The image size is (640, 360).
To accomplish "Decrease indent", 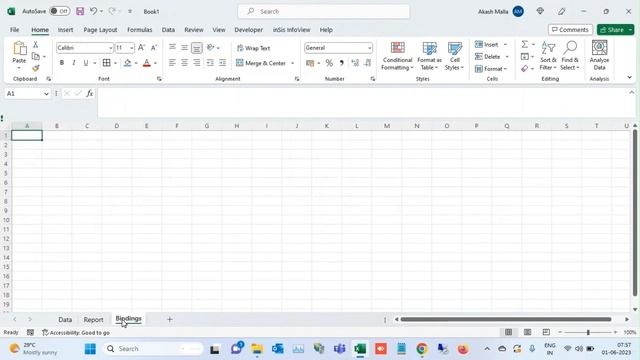I will tap(210, 63).
